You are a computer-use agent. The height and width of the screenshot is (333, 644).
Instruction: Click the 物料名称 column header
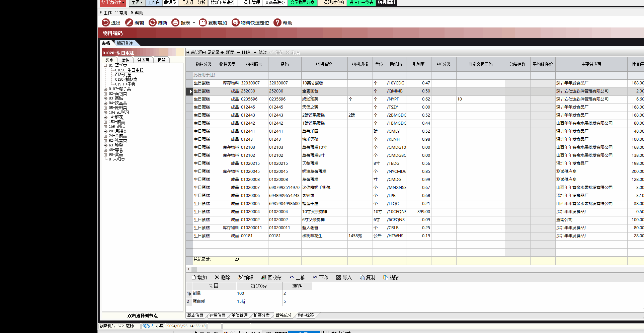(324, 64)
